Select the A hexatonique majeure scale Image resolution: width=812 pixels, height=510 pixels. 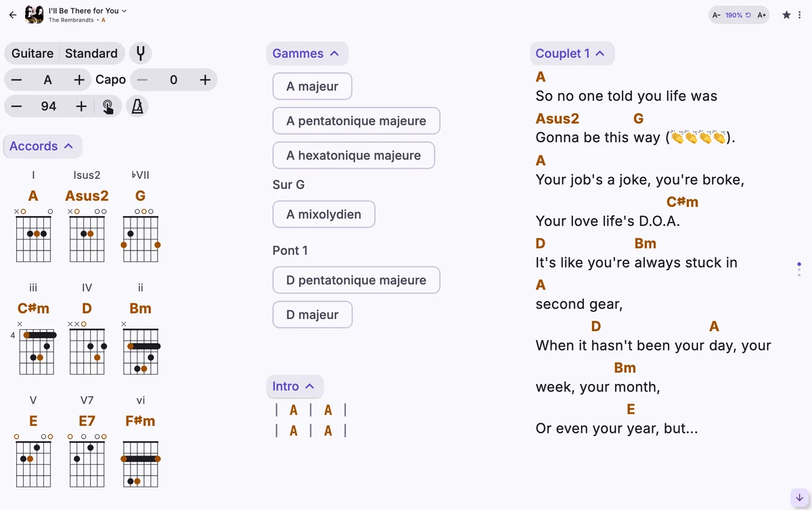point(353,155)
